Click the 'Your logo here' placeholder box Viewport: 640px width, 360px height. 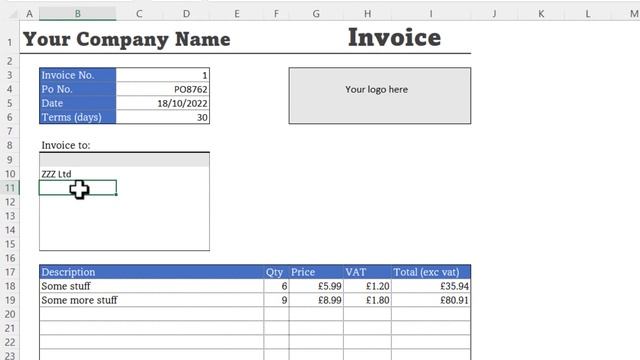pos(380,96)
